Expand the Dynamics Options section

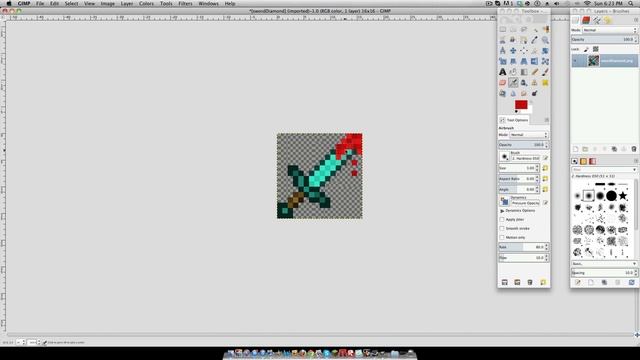tap(502, 211)
